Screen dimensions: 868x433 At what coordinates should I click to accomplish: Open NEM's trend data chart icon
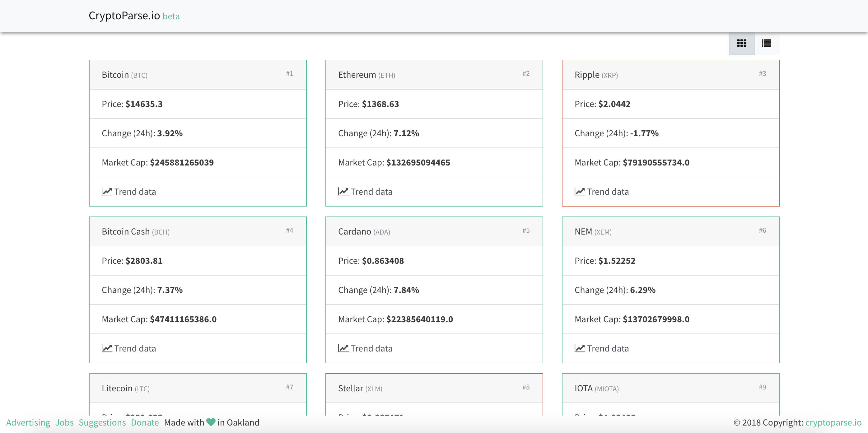[580, 348]
